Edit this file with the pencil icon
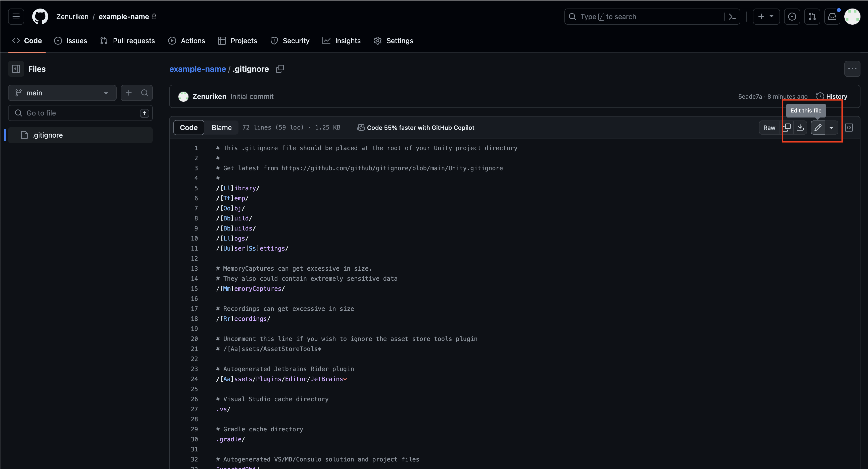Viewport: 868px width, 469px height. pos(818,128)
